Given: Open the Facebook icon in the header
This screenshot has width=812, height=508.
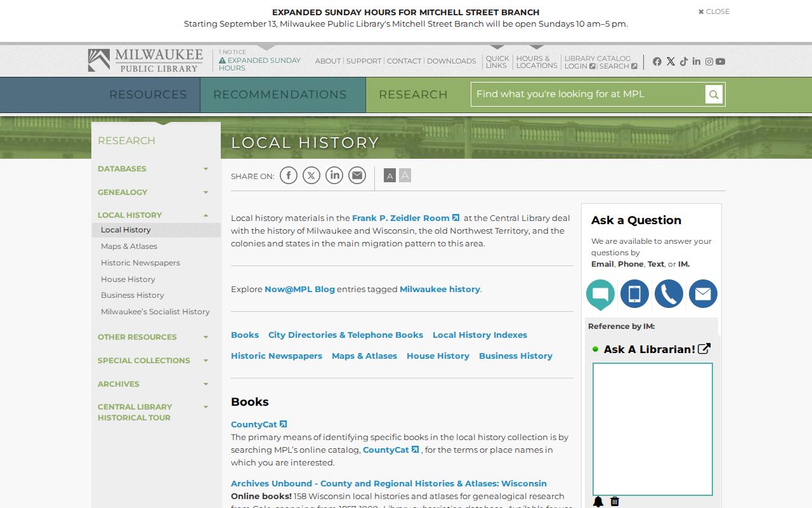Looking at the screenshot, I should 657,62.
